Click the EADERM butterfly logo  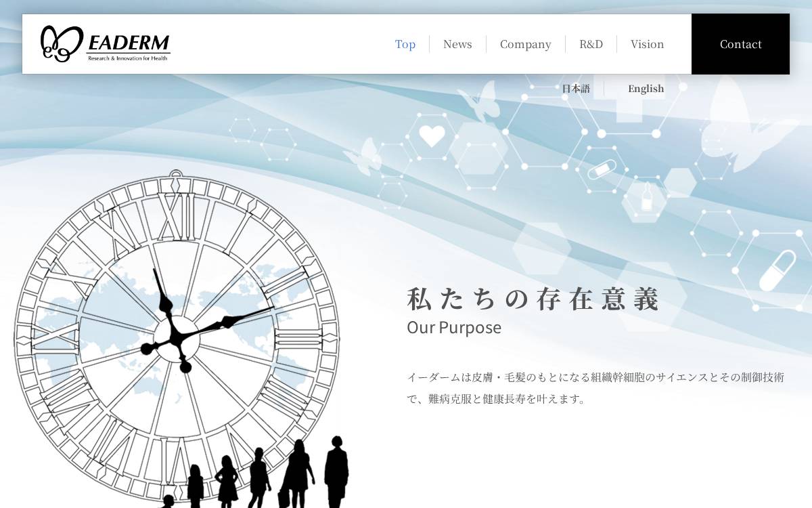[x=106, y=44]
